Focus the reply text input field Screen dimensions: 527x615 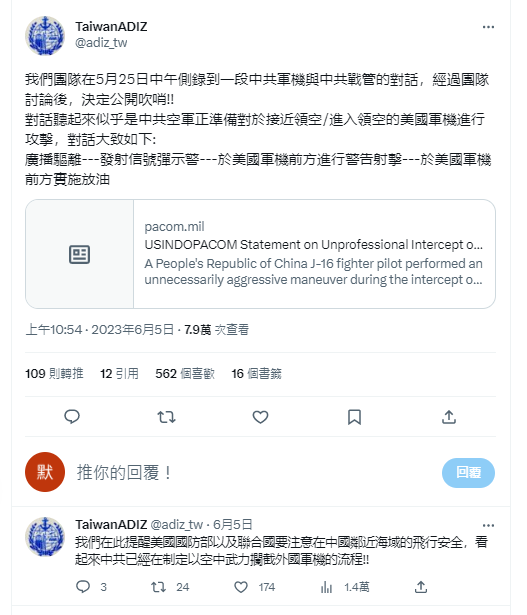(255, 472)
